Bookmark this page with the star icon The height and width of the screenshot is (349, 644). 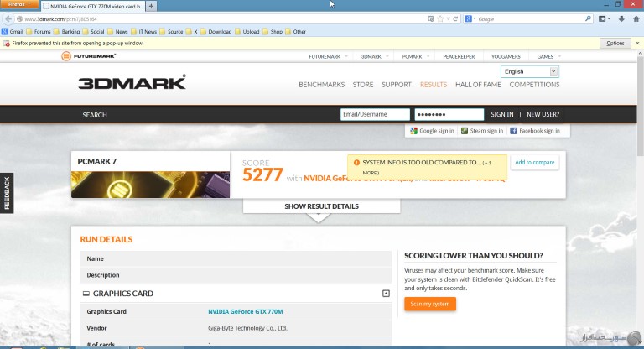point(440,19)
